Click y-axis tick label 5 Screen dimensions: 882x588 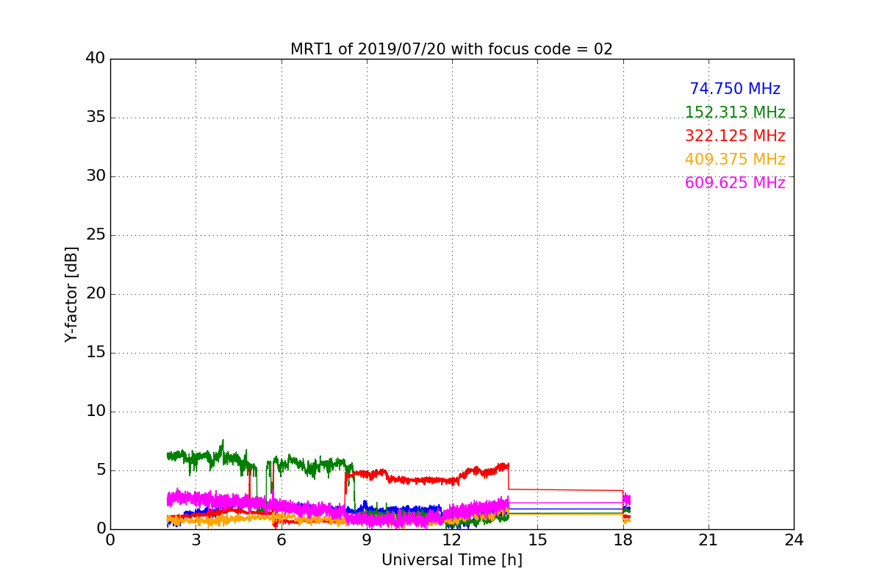100,470
